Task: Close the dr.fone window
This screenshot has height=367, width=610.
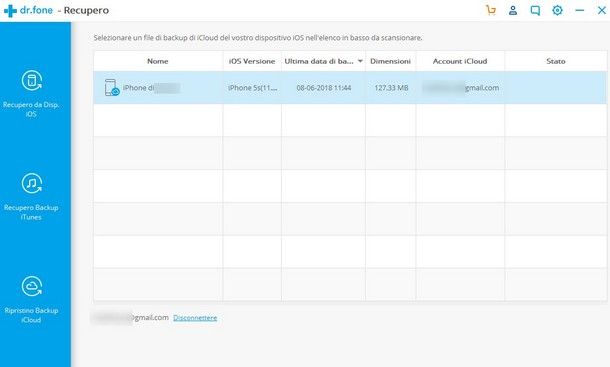Action: click(602, 11)
